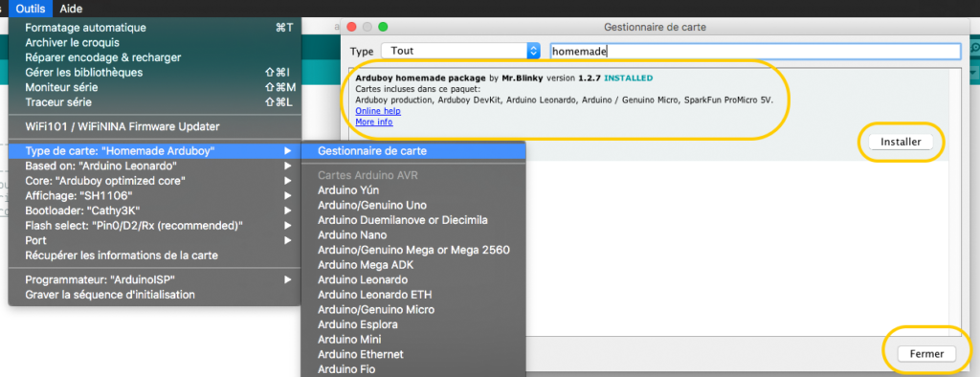Select Arduino Yún board
The image size is (980, 377).
(413, 190)
